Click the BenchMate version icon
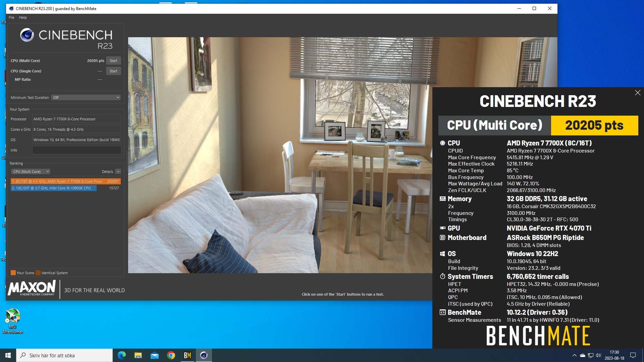644x362 pixels. click(x=442, y=312)
